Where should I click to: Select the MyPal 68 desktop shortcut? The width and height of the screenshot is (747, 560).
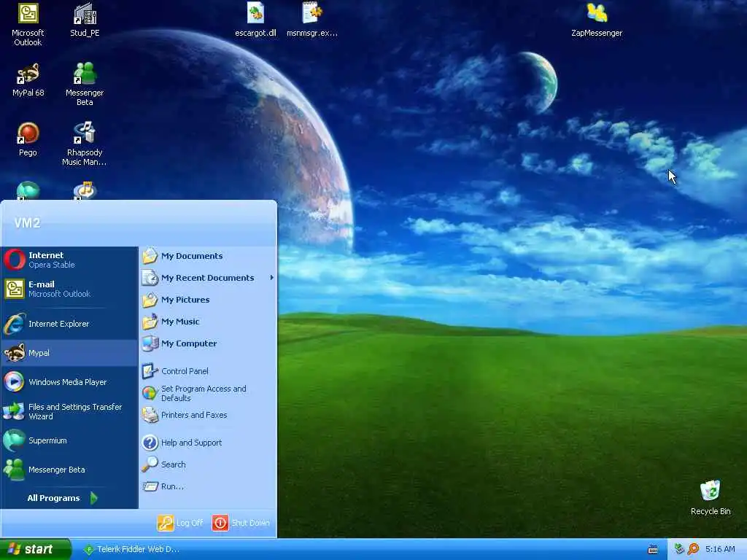pyautogui.click(x=28, y=80)
